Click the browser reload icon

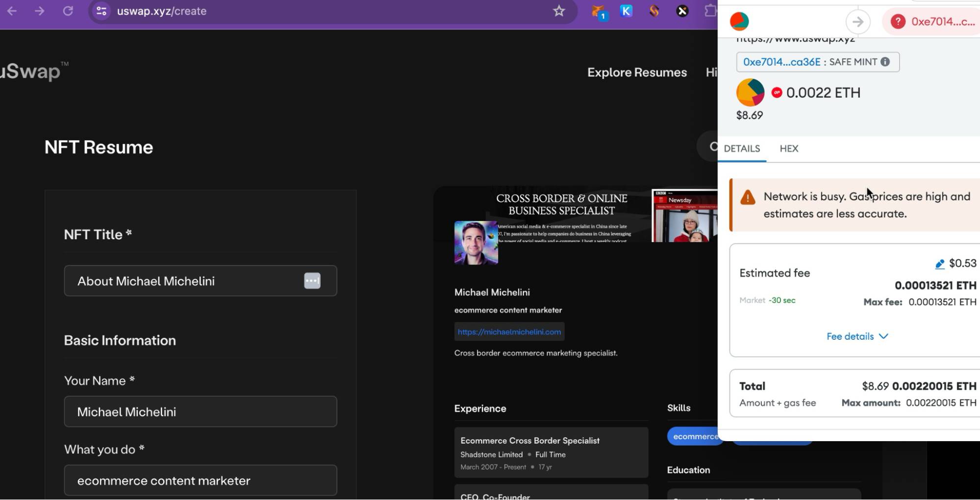68,11
